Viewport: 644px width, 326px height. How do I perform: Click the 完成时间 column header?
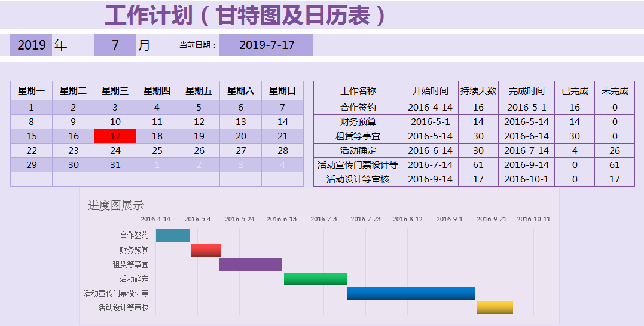point(527,90)
